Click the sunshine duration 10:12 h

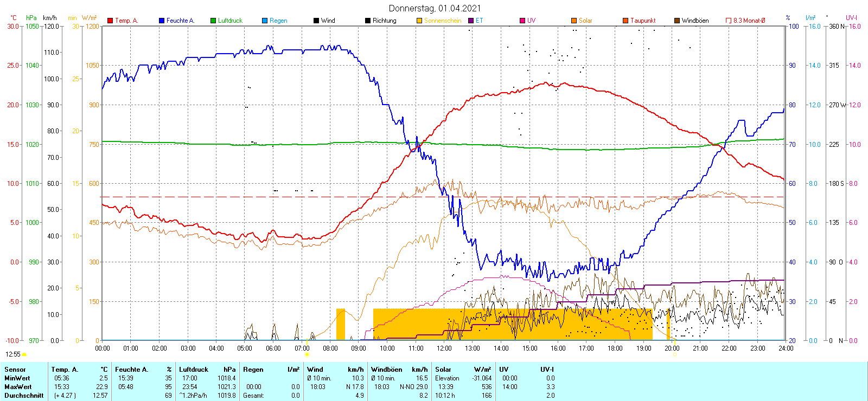tap(445, 396)
